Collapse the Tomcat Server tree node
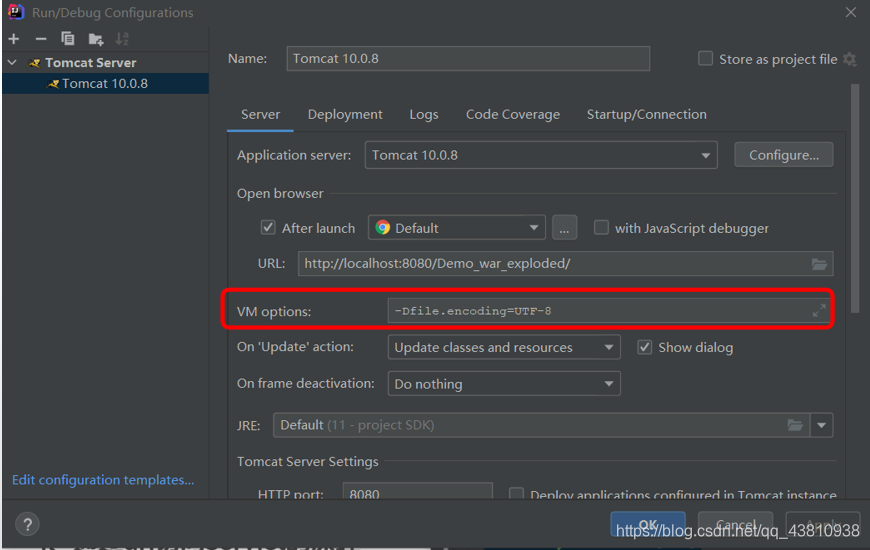This screenshot has width=870, height=550. pos(12,63)
